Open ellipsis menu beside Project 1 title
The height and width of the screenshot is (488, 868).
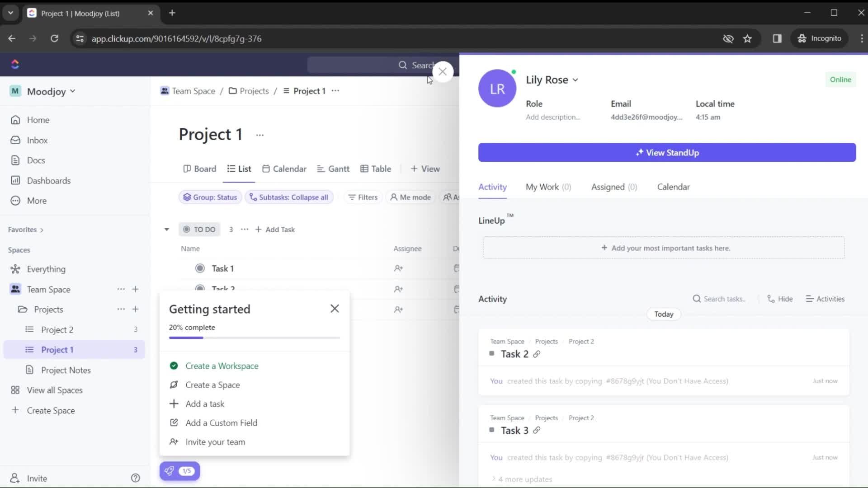[259, 135]
